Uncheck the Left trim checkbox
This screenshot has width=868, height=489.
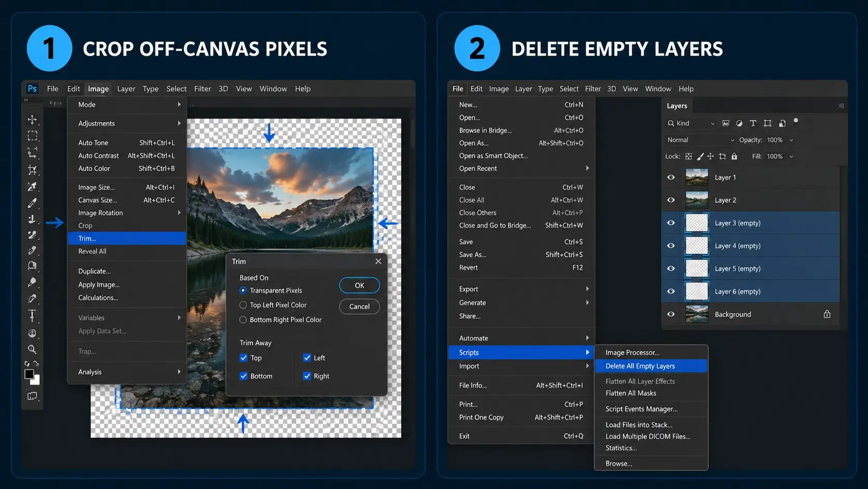point(307,358)
